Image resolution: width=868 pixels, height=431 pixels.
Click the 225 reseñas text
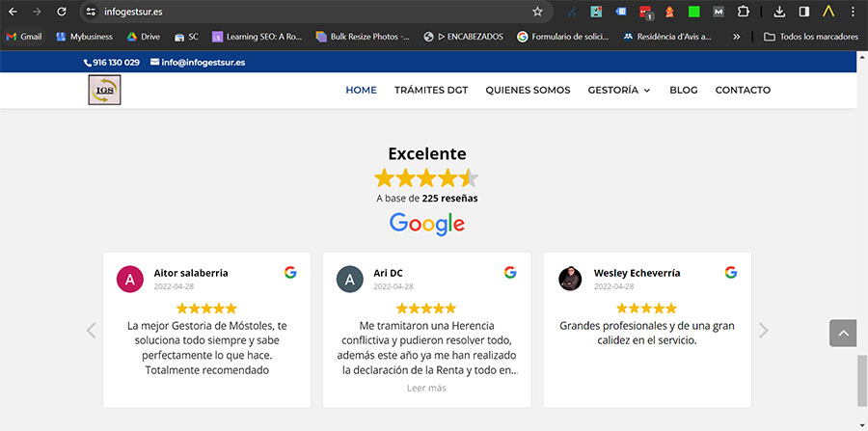[x=449, y=198]
